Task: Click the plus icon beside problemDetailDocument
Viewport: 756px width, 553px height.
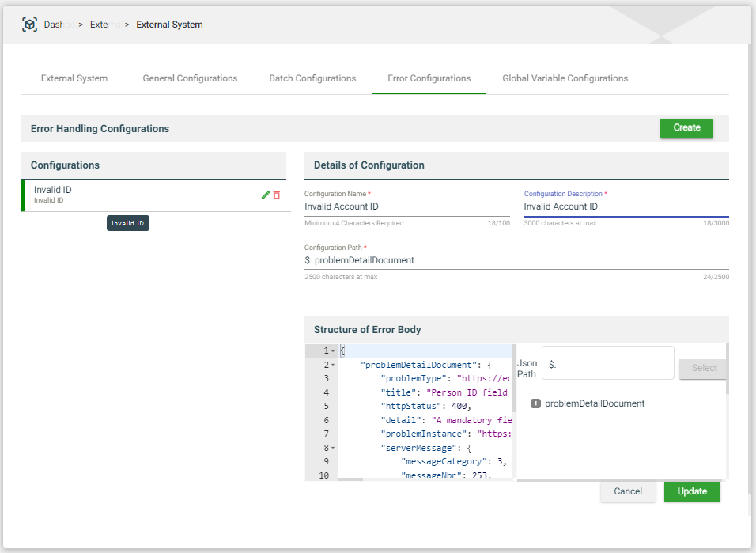Action: (x=535, y=403)
